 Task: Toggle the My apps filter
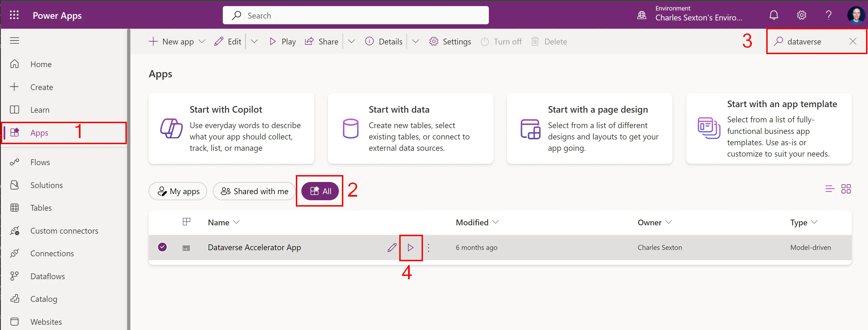click(x=178, y=191)
